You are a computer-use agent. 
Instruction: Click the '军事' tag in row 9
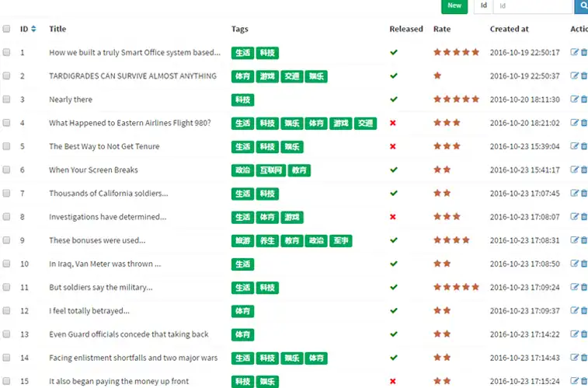coord(341,240)
